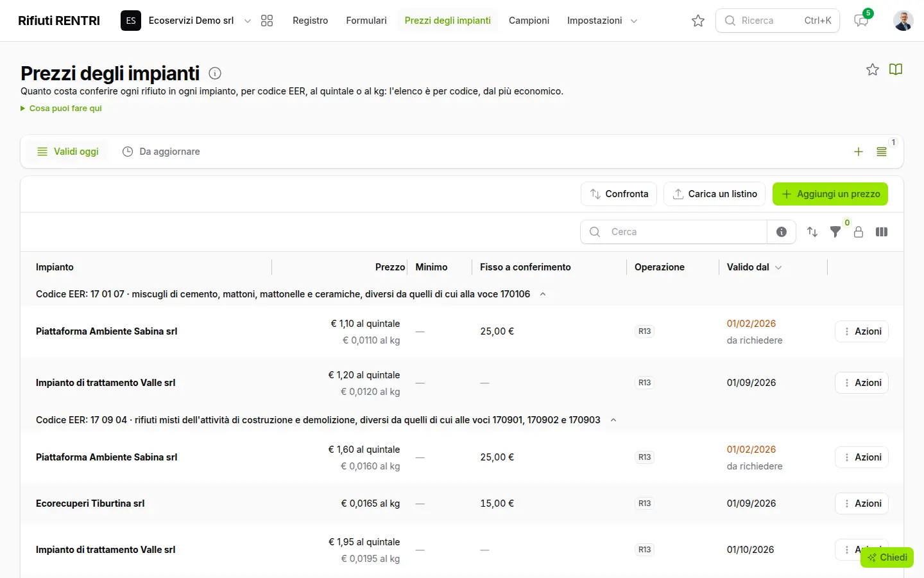This screenshot has height=578, width=924.
Task: Open the guide book icon
Action: pos(896,69)
